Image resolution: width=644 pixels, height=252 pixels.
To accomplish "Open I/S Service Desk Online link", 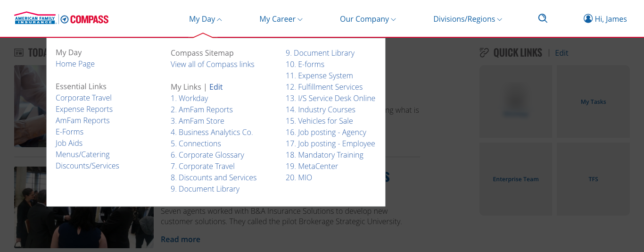I will (330, 98).
